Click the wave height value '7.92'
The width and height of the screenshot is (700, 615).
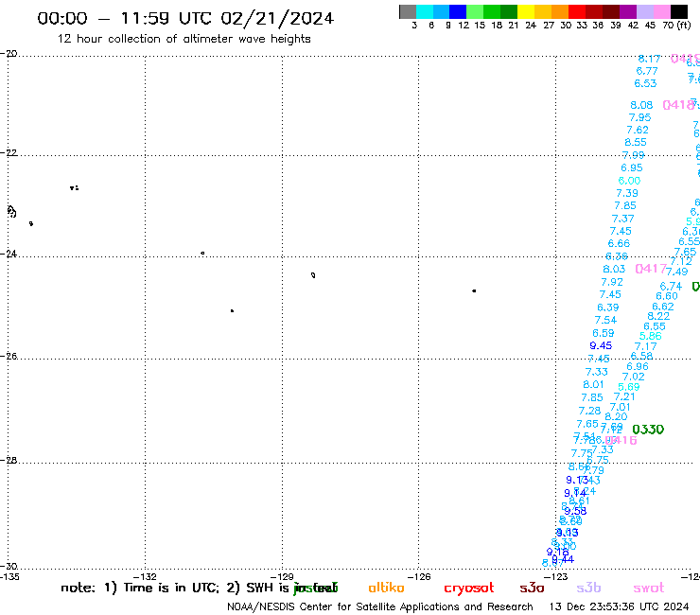coord(612,282)
